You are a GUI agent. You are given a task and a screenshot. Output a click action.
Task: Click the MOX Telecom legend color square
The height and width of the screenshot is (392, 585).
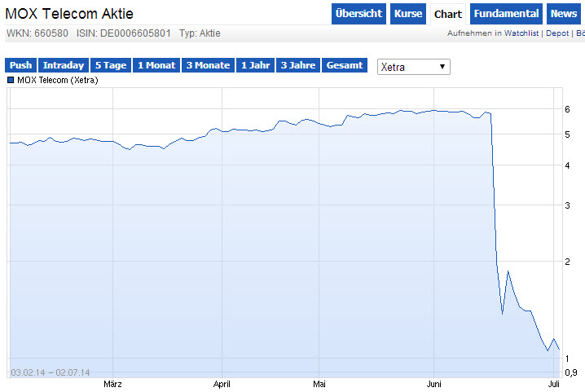click(11, 80)
